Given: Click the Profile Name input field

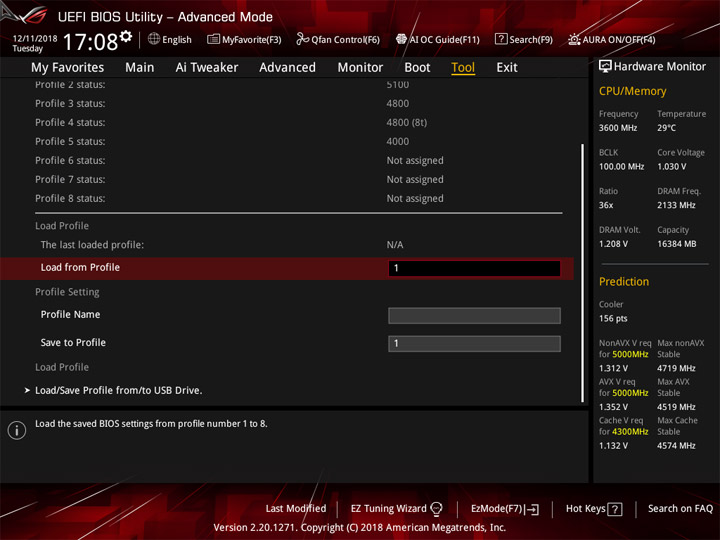Looking at the screenshot, I should (474, 315).
